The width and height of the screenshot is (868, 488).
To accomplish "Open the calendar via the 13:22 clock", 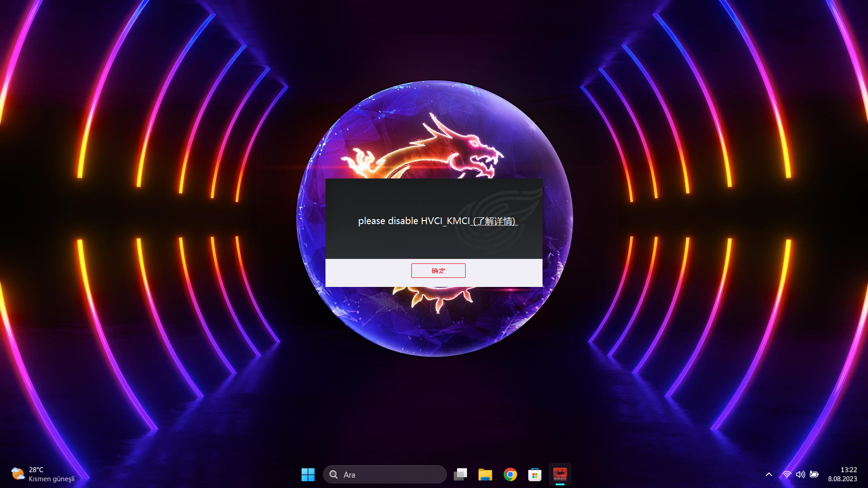I will point(849,470).
